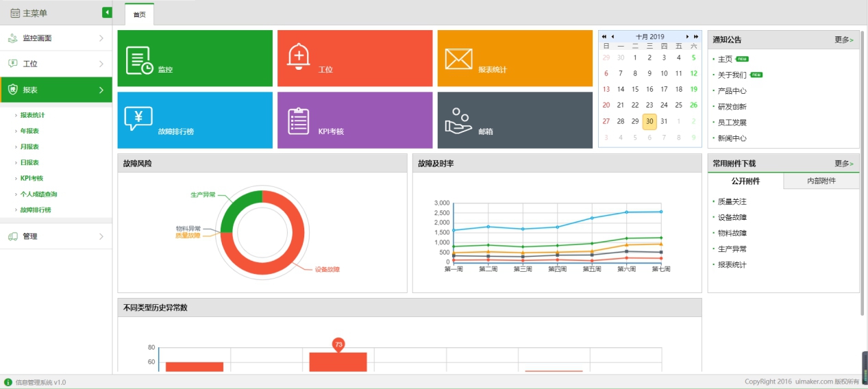The image size is (868, 389).
Task: Click the 设备故障 donut chart label
Action: tap(327, 270)
